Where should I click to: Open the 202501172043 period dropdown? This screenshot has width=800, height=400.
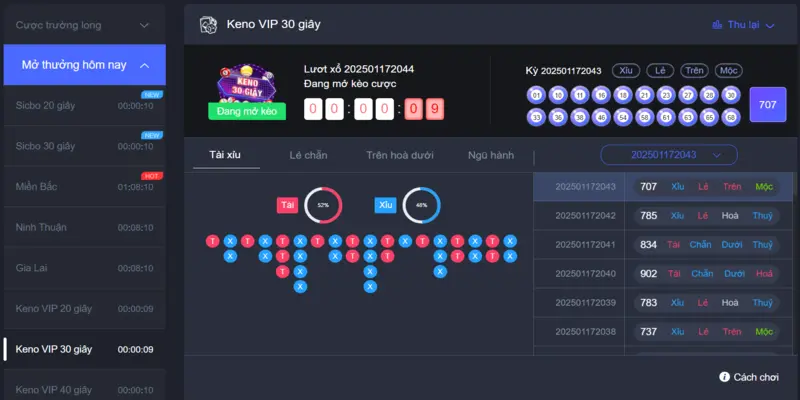click(x=668, y=155)
